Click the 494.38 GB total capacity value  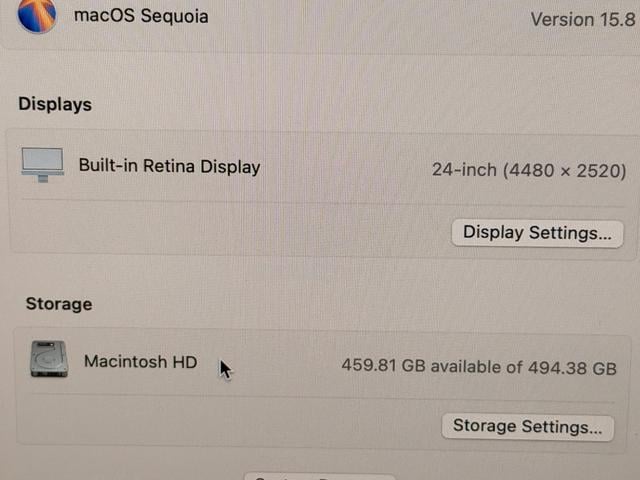click(x=572, y=368)
